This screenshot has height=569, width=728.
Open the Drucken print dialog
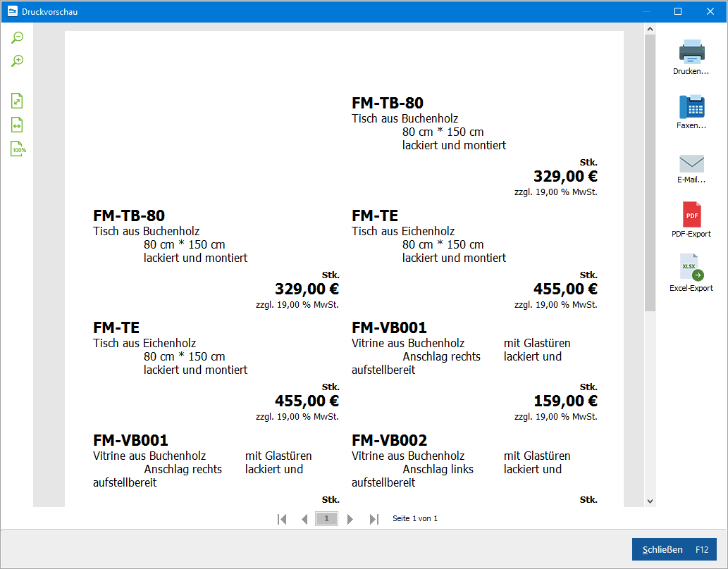[x=691, y=57]
